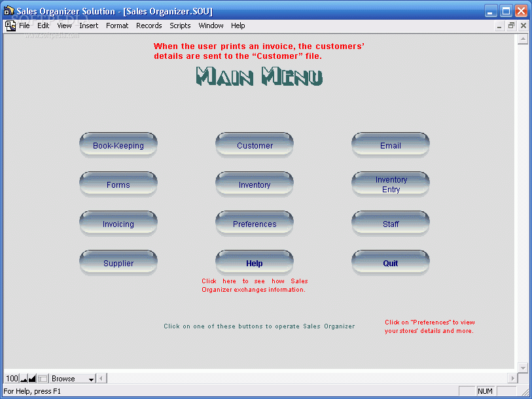Restore the inner document window
The image size is (532, 399).
tap(511, 26)
